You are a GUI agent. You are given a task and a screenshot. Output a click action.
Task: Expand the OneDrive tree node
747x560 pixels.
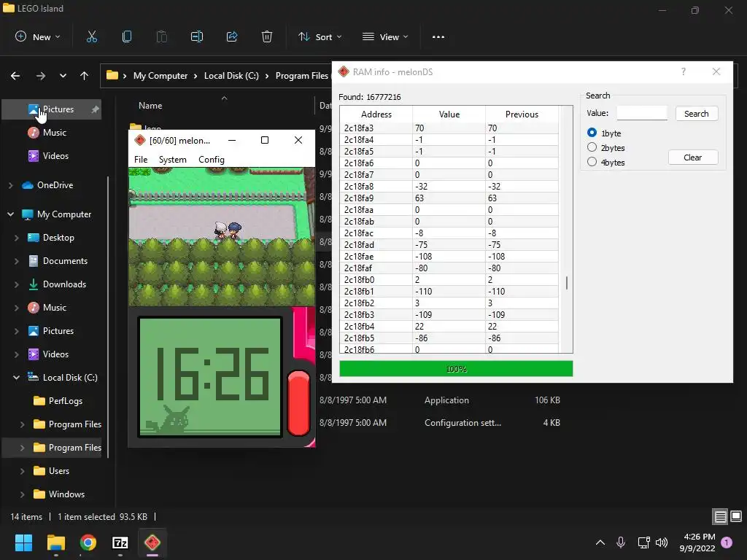pyautogui.click(x=10, y=185)
